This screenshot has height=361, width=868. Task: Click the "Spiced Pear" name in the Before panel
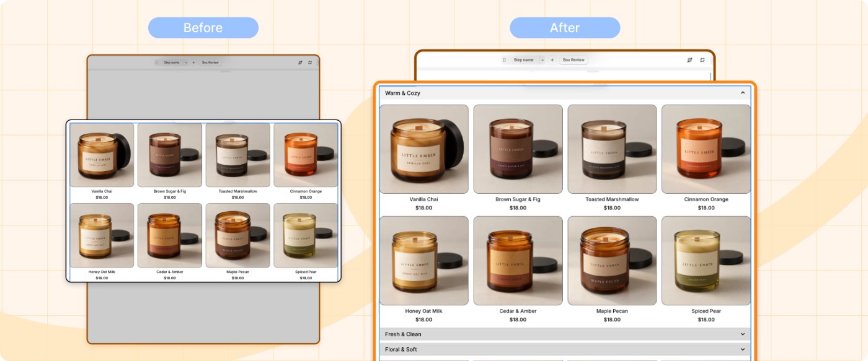point(306,272)
